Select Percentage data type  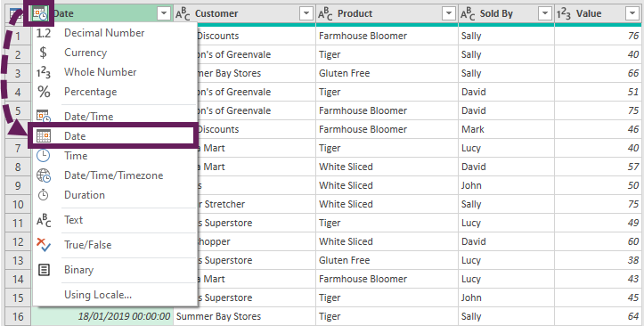pyautogui.click(x=115, y=92)
